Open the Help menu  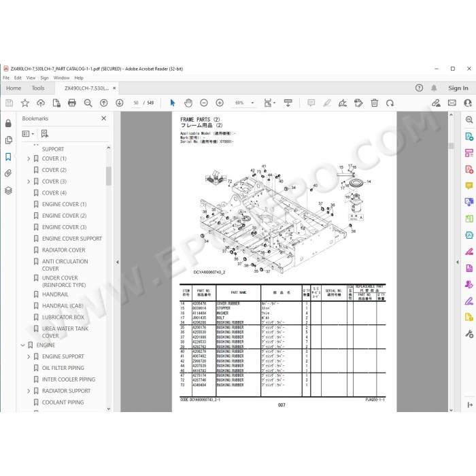[79, 78]
